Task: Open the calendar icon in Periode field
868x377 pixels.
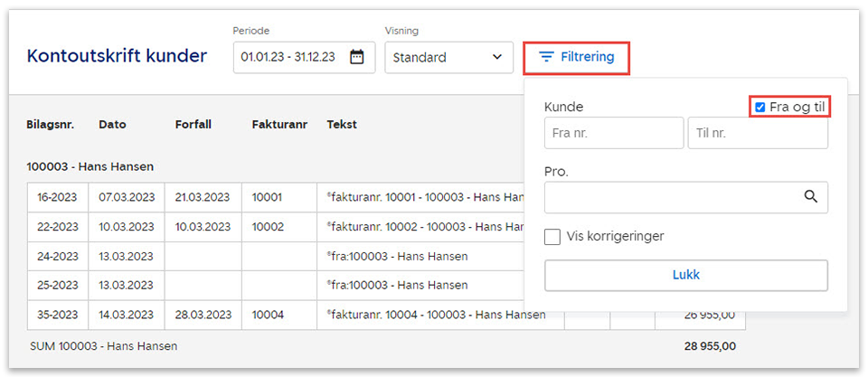Action: (x=357, y=57)
